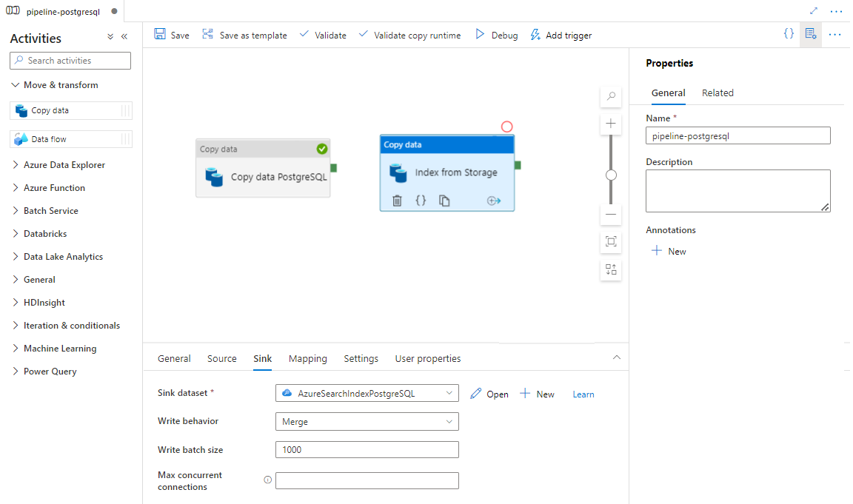Select Data flow activity in list
This screenshot has height=504, width=853.
[x=71, y=139]
